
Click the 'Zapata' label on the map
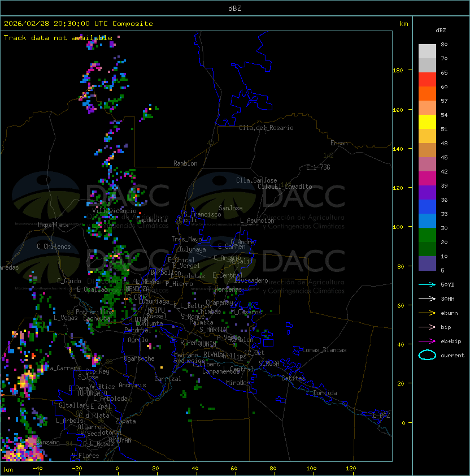[125, 421]
